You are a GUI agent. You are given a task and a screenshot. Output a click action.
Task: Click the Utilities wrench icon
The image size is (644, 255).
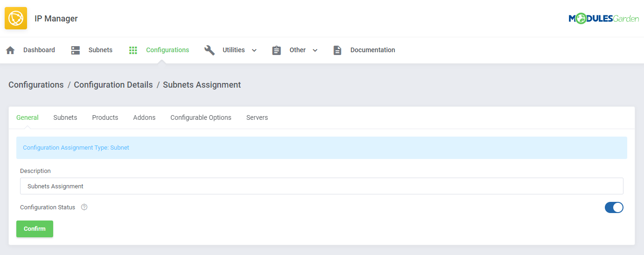point(209,50)
